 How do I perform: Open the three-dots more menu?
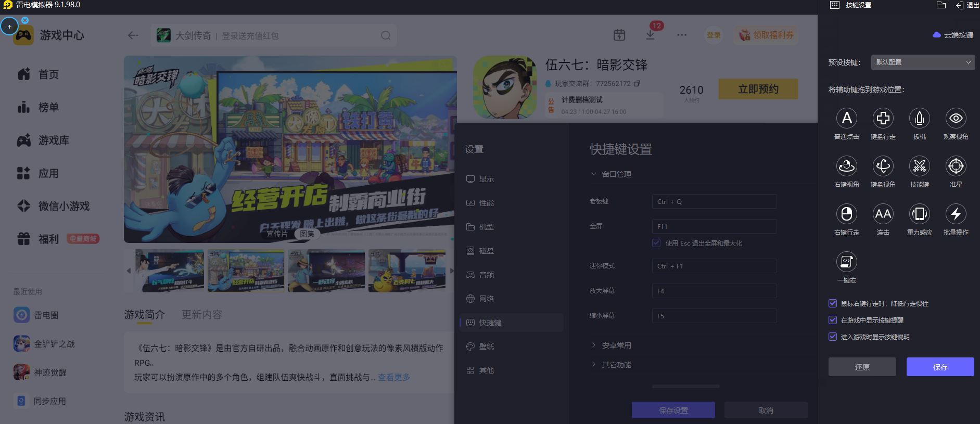(682, 35)
